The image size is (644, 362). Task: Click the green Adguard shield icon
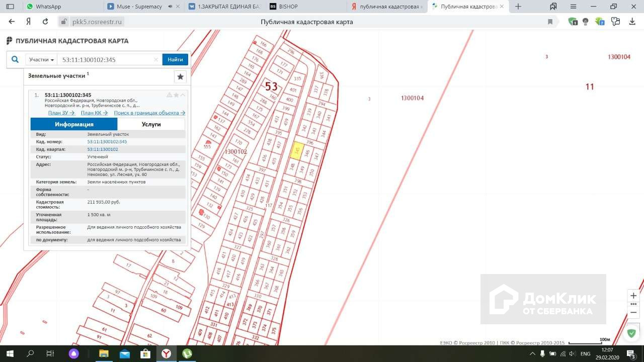[x=631, y=332]
